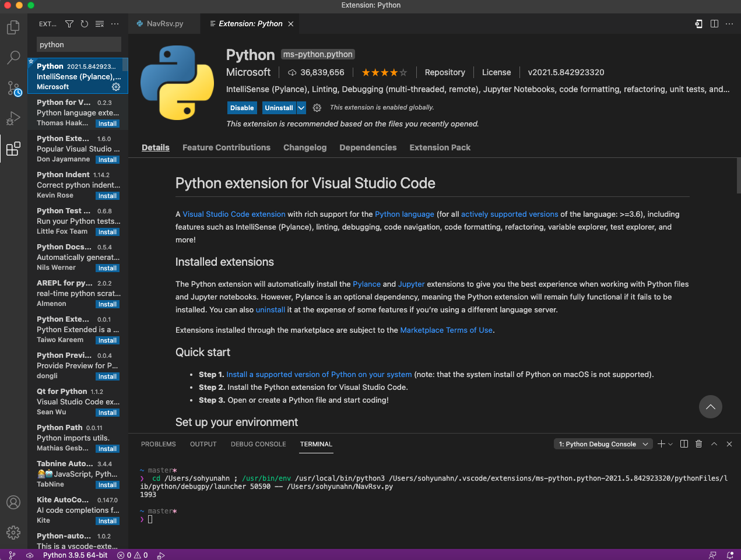This screenshot has width=741, height=560.
Task: Open the Accounts icon in activity bar
Action: [13, 502]
